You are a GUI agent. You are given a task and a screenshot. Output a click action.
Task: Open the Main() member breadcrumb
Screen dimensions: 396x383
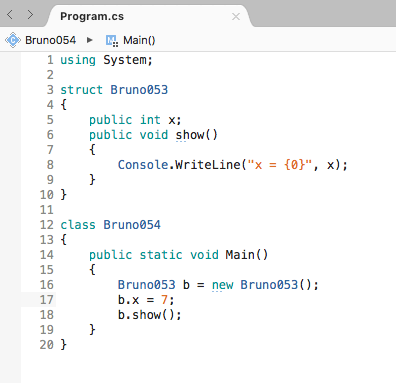(139, 40)
